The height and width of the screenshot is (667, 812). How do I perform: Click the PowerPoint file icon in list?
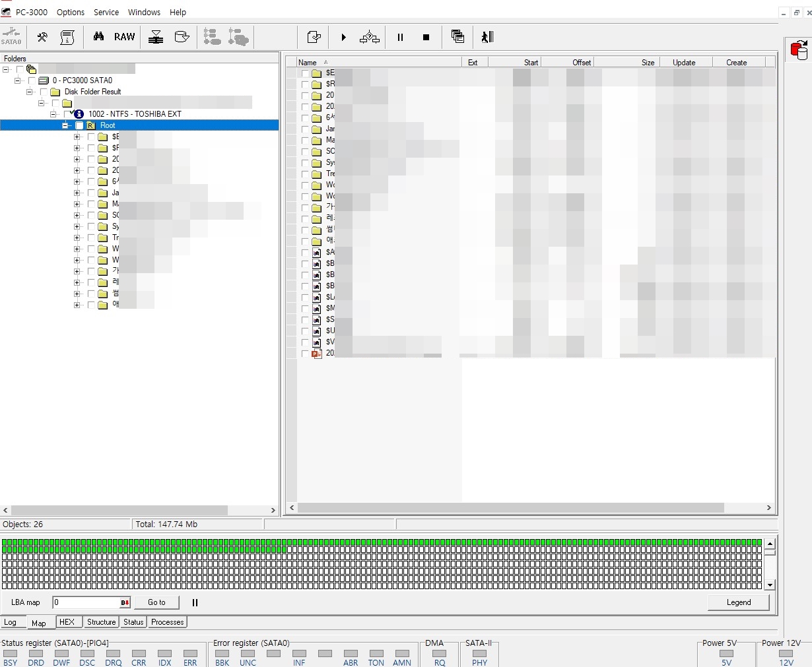(316, 354)
